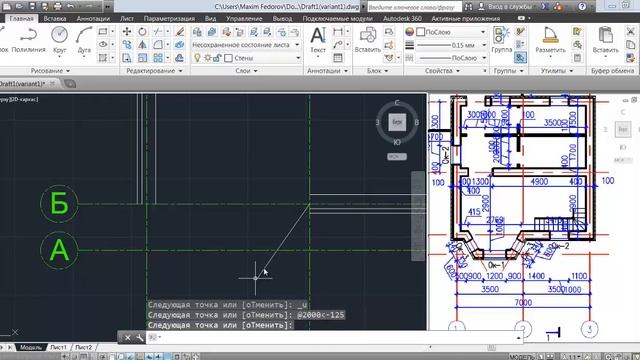Viewport: 640px width, 360px height.
Task: Click the Plot/Print icon in quick access toolbar
Action: (58, 6)
